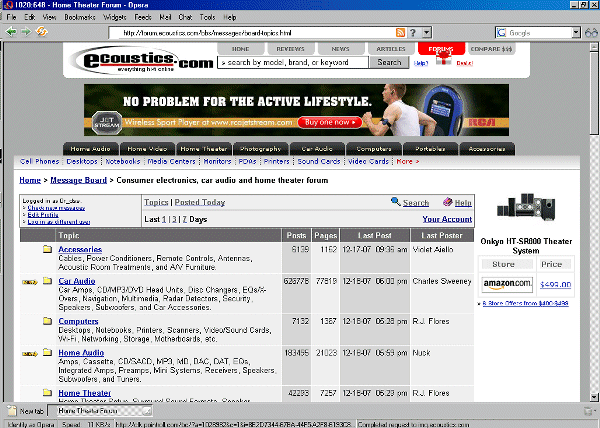600x428 pixels.
Task: Click the Accessories forum folder icon
Action: pyautogui.click(x=47, y=249)
